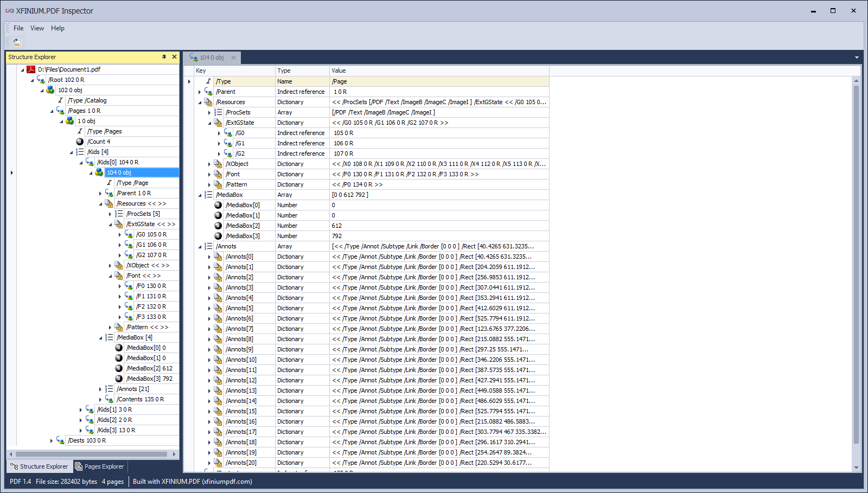Click the PDF icon beside Document1.pdf
This screenshot has width=868, height=493.
pyautogui.click(x=31, y=69)
